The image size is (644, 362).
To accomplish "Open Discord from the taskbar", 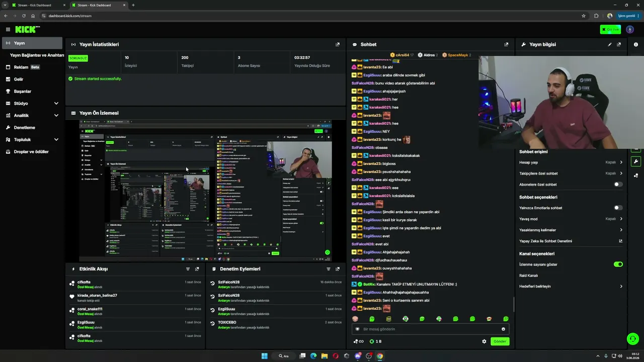I will pos(358,356).
